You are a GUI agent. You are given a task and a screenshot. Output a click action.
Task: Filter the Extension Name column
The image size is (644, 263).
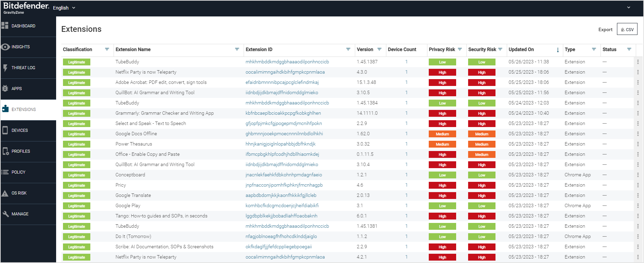tap(237, 49)
